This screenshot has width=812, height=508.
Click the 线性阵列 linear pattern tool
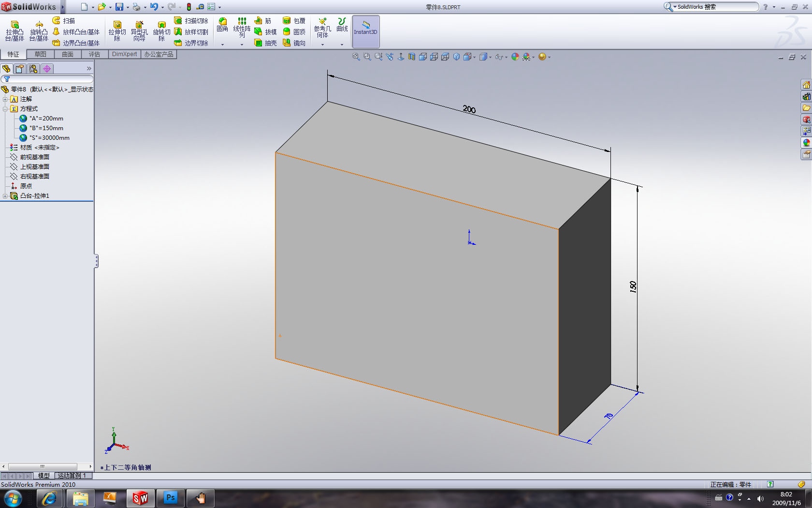tap(242, 28)
